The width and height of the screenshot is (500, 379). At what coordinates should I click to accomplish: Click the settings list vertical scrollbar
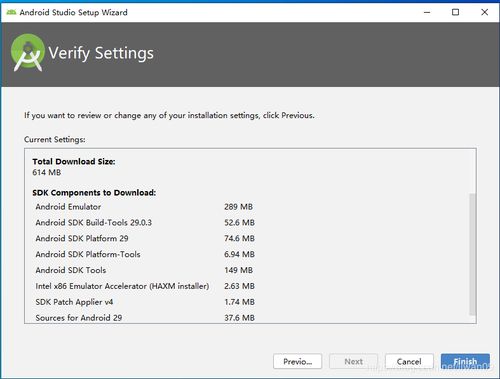(x=472, y=254)
